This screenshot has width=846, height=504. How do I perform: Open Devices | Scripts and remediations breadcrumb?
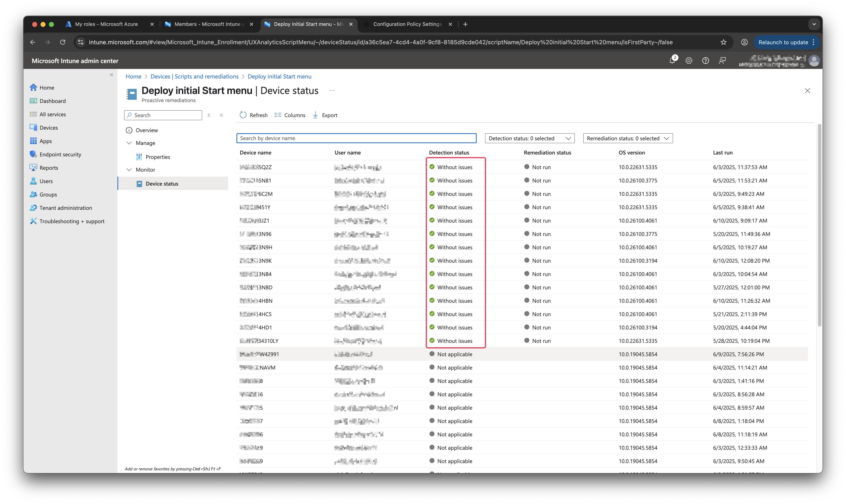194,76
